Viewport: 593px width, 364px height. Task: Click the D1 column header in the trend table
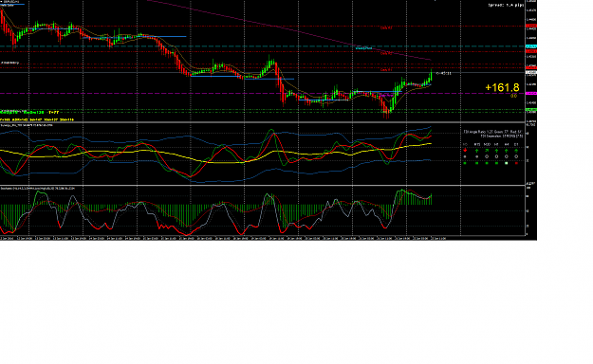point(516,144)
